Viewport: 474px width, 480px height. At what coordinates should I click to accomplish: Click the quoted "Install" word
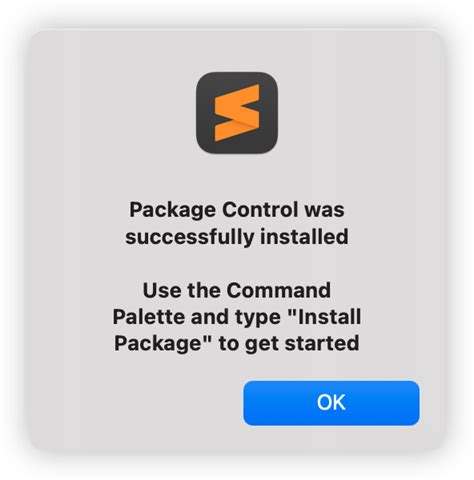pos(324,317)
